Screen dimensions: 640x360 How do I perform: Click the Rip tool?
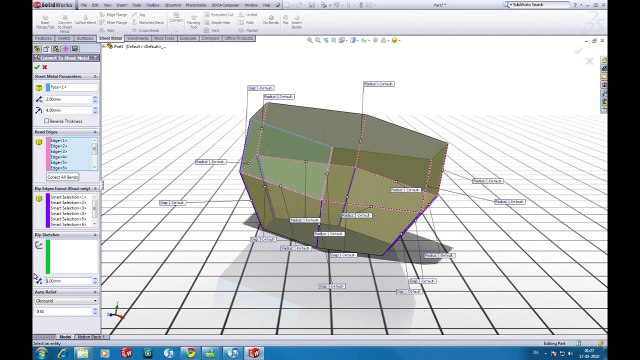pos(285,20)
